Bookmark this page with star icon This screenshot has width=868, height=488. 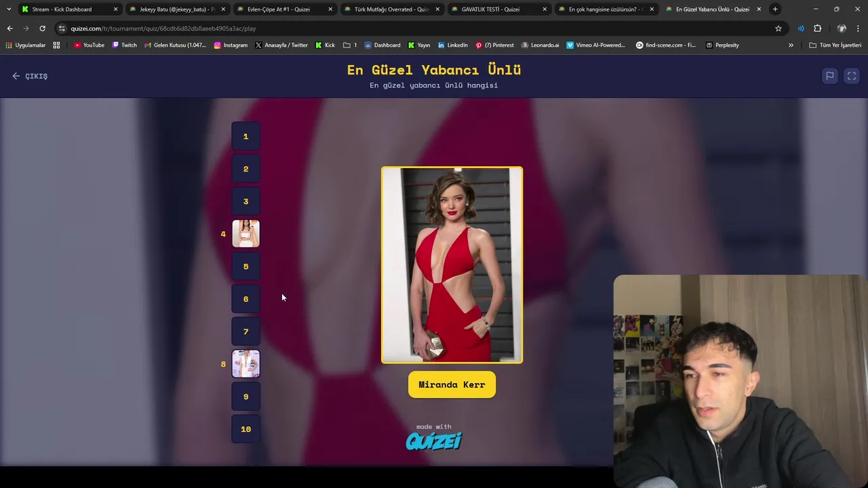pyautogui.click(x=778, y=28)
